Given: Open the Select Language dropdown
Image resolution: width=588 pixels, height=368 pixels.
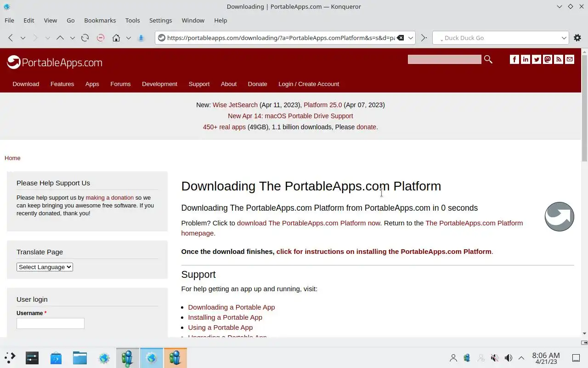Looking at the screenshot, I should pos(45,267).
